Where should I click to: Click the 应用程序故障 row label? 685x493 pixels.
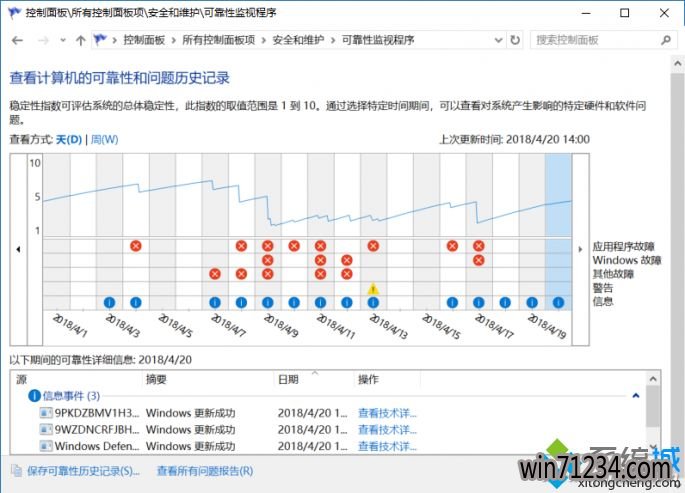[x=623, y=246]
